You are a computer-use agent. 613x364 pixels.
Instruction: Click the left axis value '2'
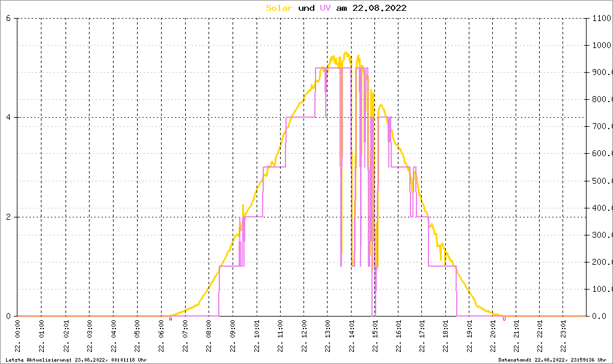[x=8, y=217]
